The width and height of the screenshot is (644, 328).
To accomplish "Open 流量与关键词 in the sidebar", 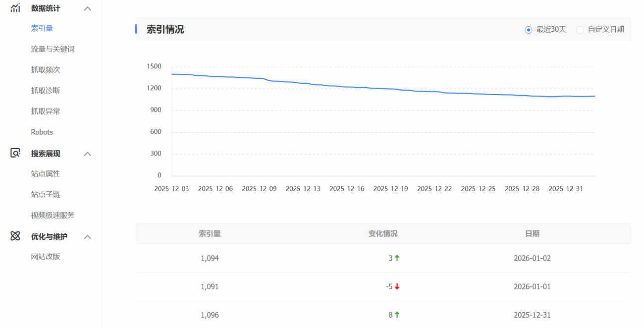I will [x=53, y=49].
